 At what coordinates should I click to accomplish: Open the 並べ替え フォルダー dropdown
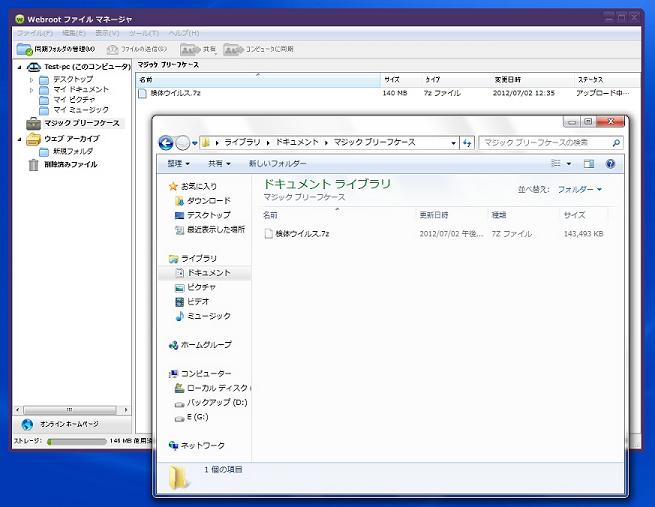[x=580, y=190]
